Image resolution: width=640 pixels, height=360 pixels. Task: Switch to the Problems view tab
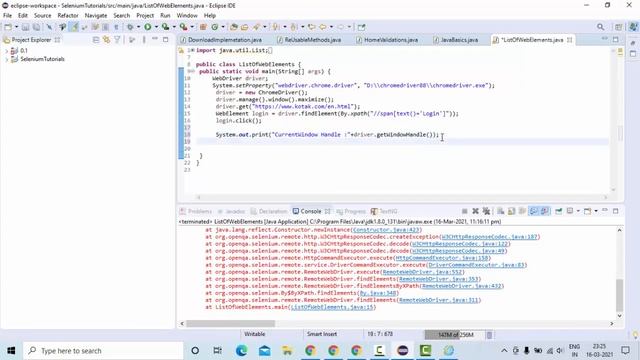click(196, 211)
